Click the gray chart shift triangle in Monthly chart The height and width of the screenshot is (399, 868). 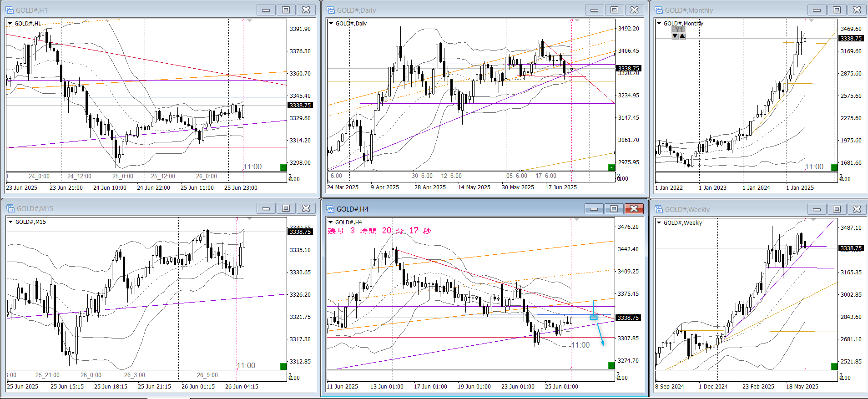pos(811,20)
